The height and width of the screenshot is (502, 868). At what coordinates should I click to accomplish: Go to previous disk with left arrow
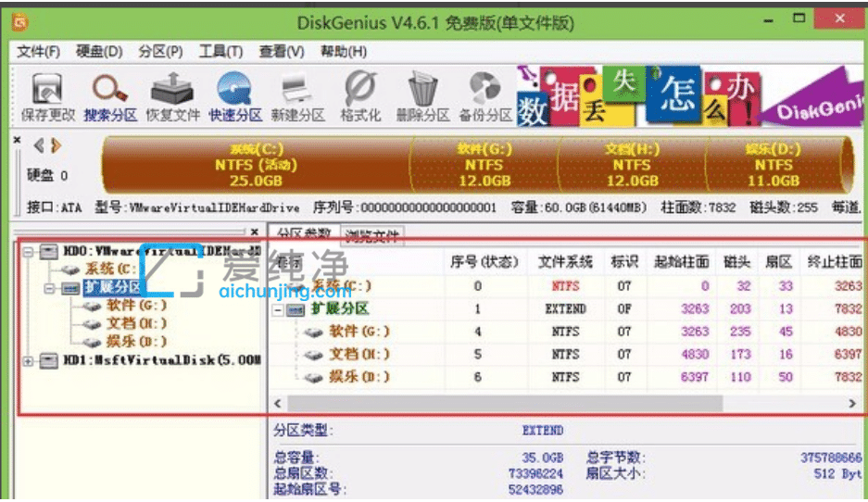38,146
